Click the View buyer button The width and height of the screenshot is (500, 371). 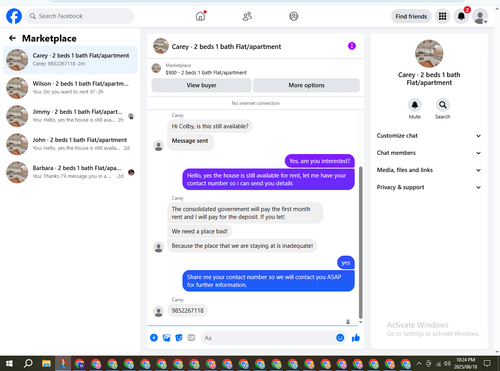click(201, 85)
